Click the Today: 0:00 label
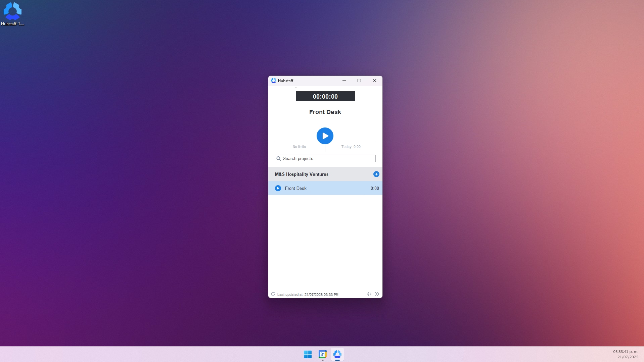 point(351,147)
